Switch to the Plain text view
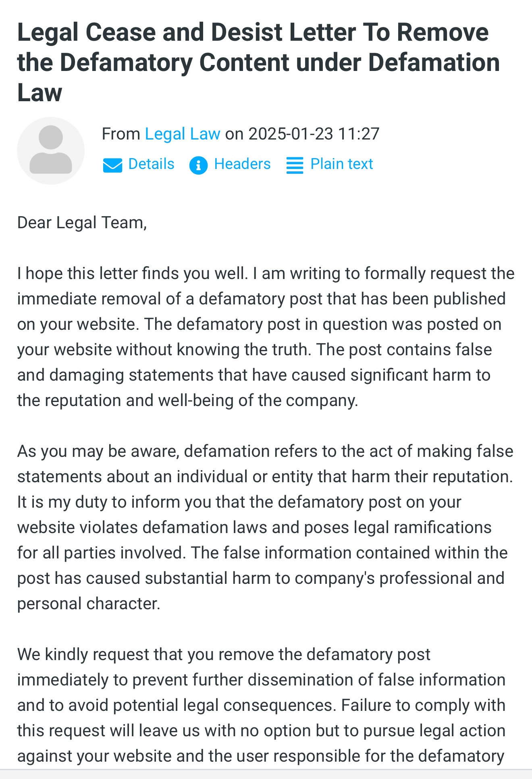Screen dimensions: 532x779 (x=341, y=164)
